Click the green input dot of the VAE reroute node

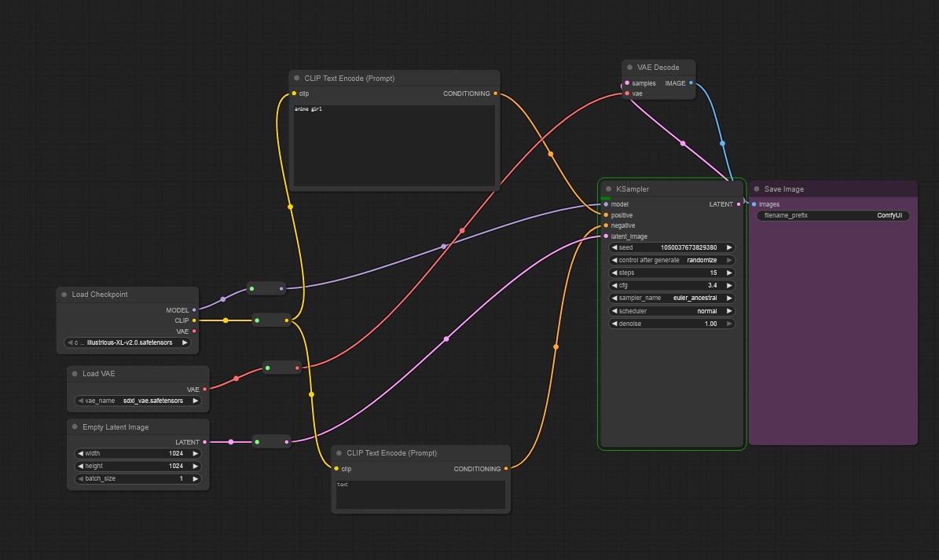(267, 368)
